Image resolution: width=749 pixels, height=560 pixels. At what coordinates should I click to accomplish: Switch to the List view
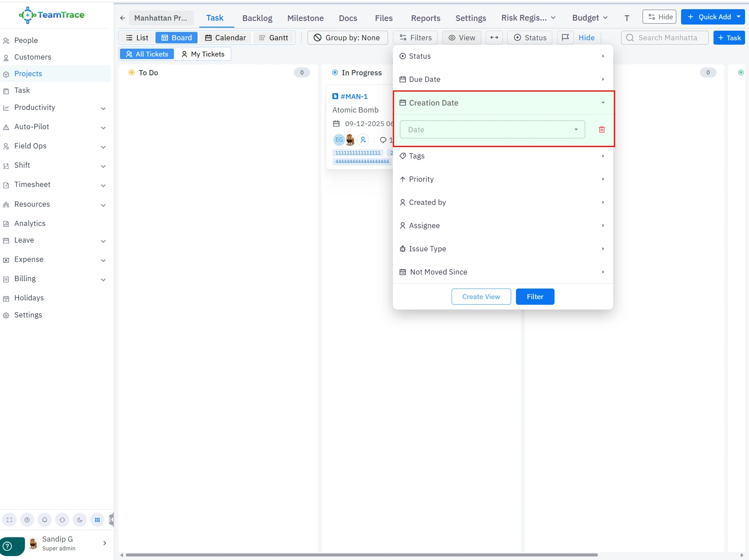point(137,38)
